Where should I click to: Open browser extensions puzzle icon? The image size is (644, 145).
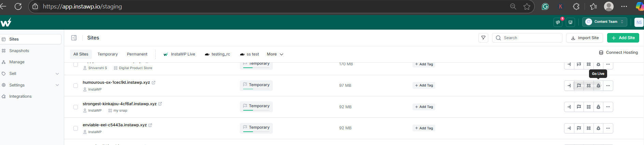tap(576, 6)
